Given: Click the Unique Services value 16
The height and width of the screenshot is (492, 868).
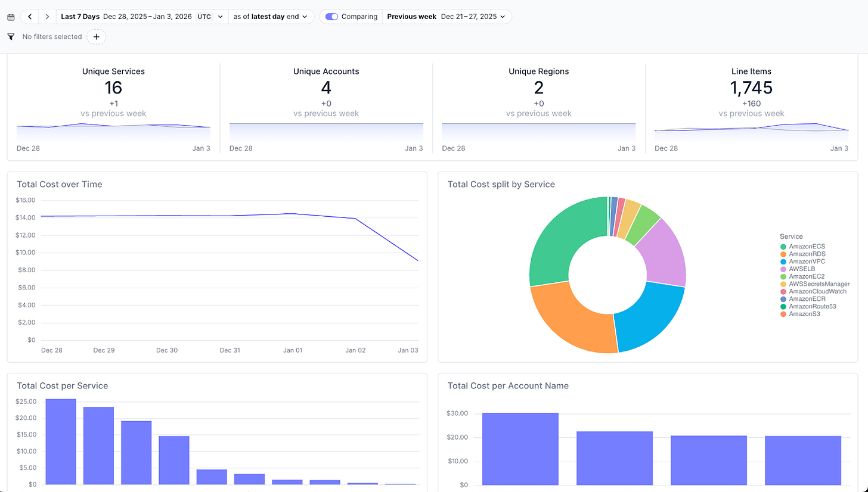Looking at the screenshot, I should point(113,88).
